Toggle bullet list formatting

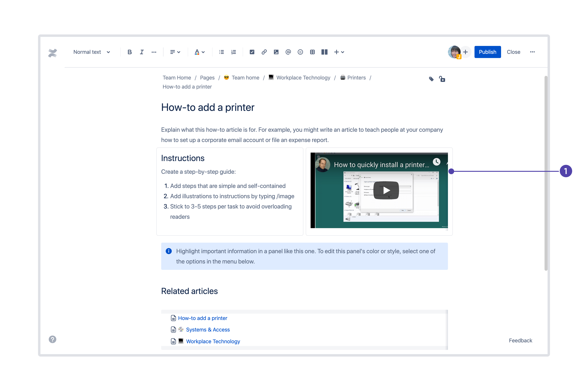(x=221, y=52)
